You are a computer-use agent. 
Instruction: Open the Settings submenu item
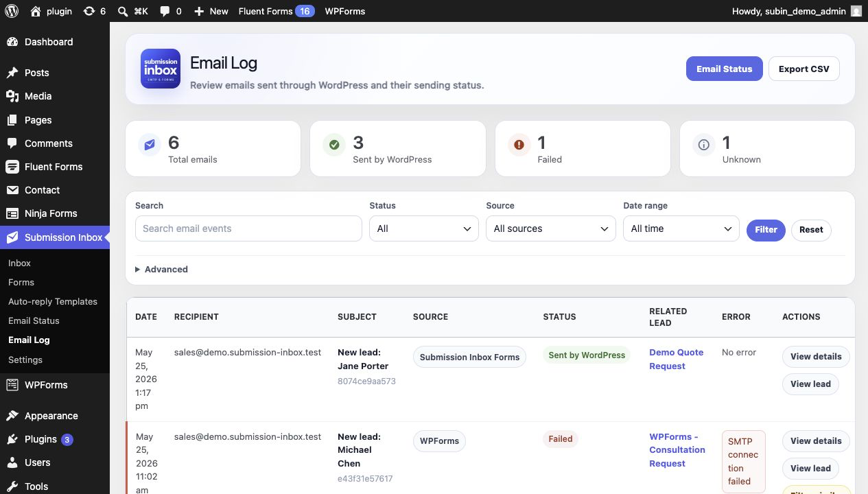click(25, 360)
